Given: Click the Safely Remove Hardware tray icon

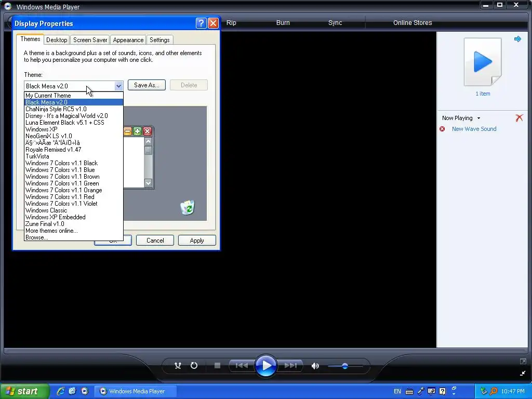Looking at the screenshot, I should (484, 391).
